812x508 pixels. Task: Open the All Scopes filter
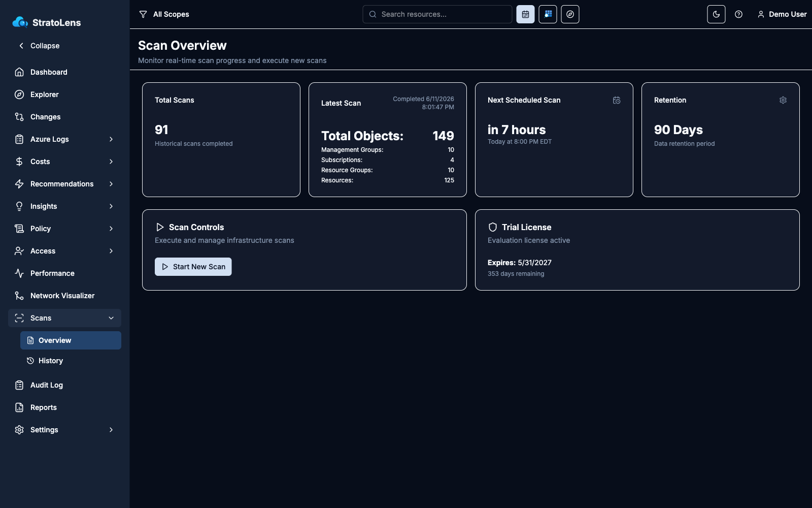click(x=164, y=14)
